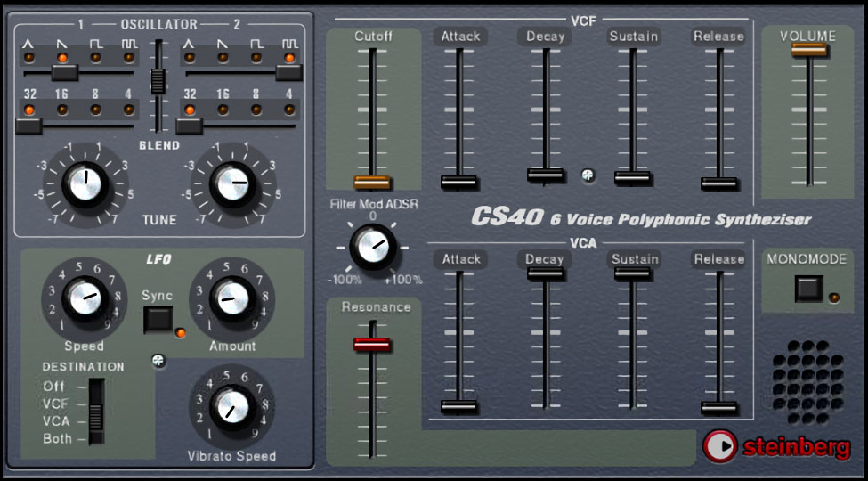Click the red Resonance slider handle
The width and height of the screenshot is (868, 481).
pos(372,345)
